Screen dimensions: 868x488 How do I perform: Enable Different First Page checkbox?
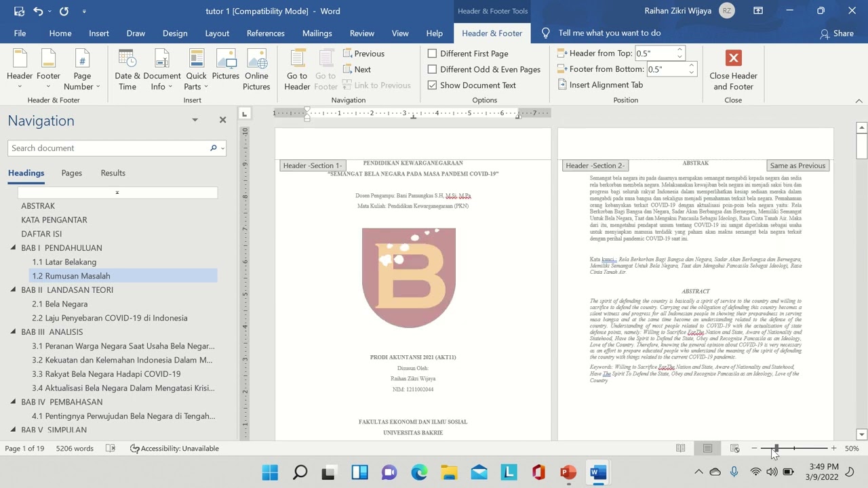click(x=433, y=54)
